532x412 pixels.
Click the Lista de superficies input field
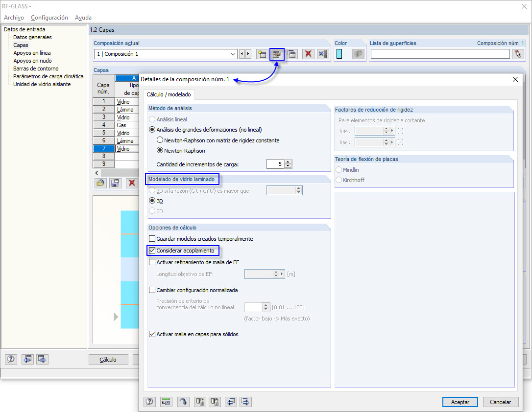(x=440, y=54)
